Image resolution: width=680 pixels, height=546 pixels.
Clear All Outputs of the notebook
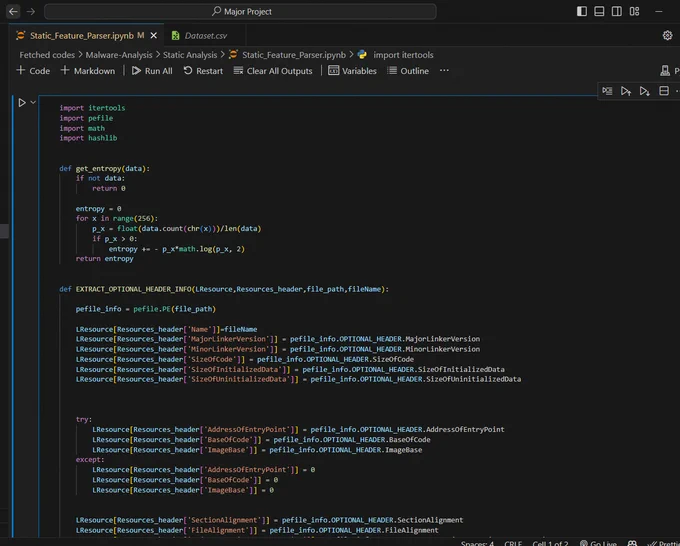(x=273, y=71)
